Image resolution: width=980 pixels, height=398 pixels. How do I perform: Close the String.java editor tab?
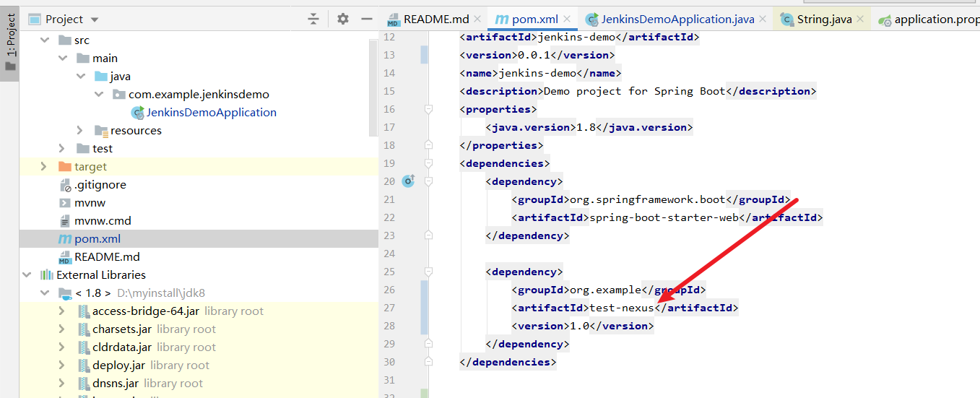coord(860,20)
